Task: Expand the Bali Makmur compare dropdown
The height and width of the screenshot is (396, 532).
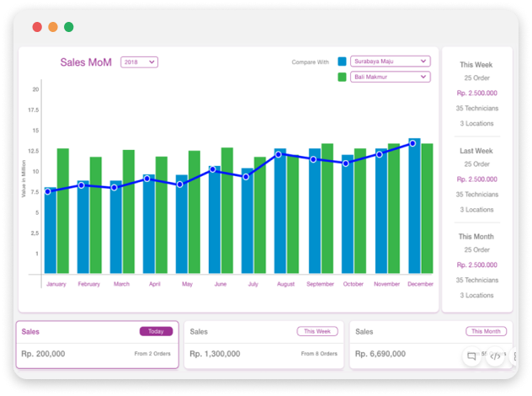Action: point(390,77)
